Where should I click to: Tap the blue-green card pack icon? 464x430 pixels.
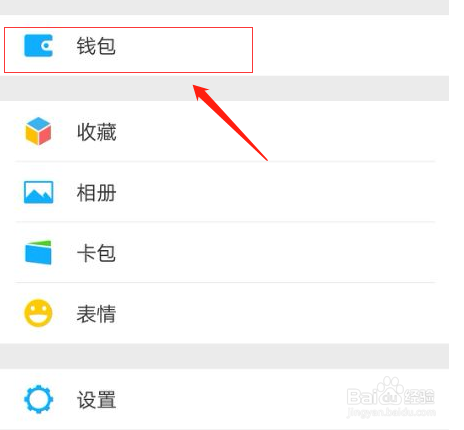[x=38, y=252]
